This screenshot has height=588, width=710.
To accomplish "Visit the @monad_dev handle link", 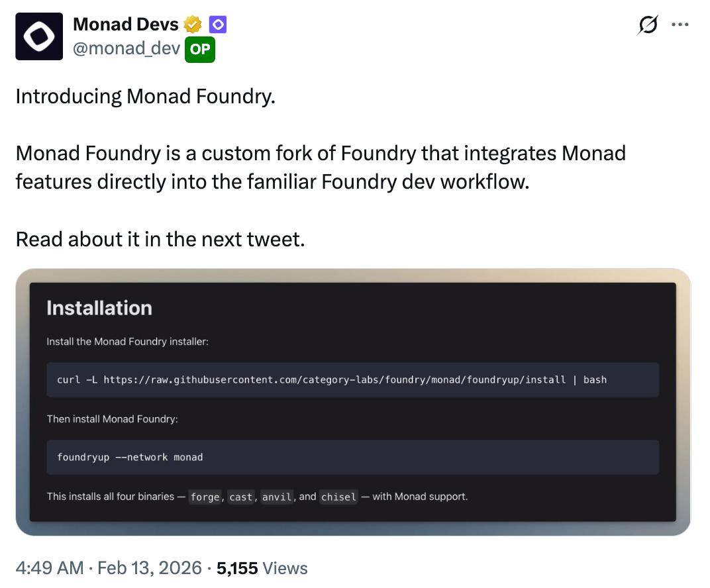I will click(x=127, y=48).
